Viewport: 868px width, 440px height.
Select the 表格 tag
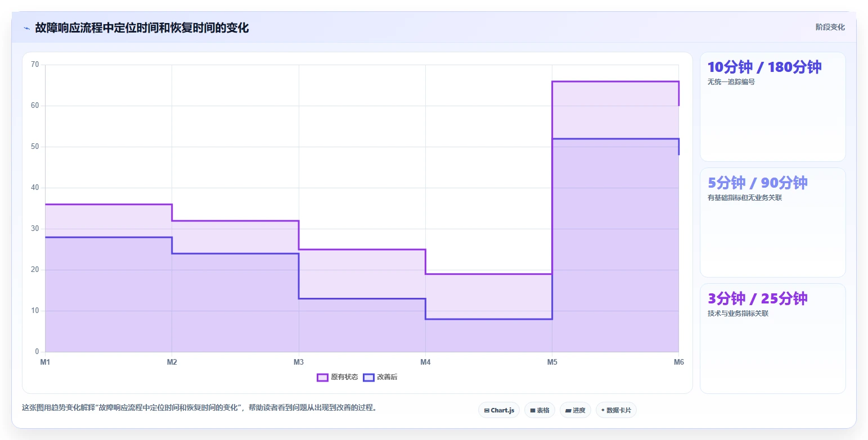(x=539, y=410)
